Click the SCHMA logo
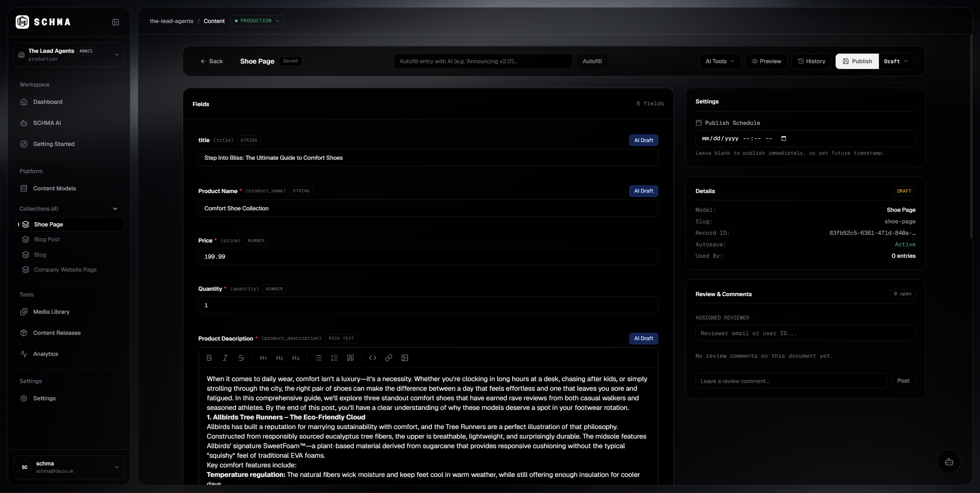Image resolution: width=980 pixels, height=493 pixels. pyautogui.click(x=43, y=22)
